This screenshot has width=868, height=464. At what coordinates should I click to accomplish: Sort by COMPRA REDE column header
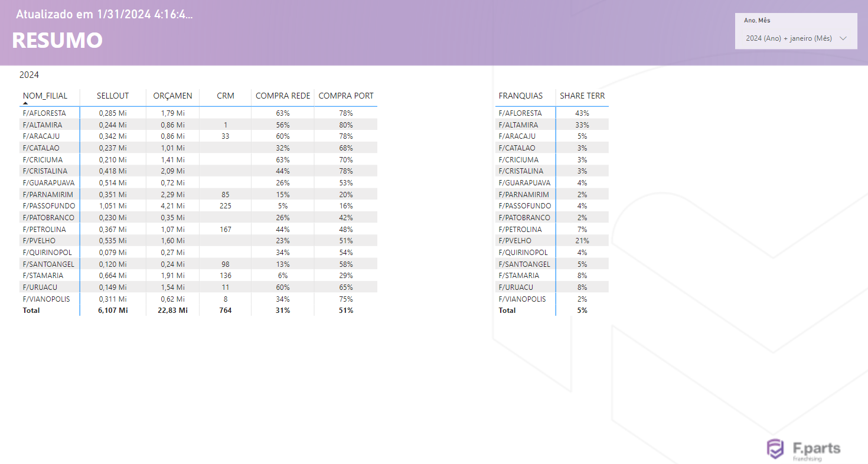tap(283, 96)
